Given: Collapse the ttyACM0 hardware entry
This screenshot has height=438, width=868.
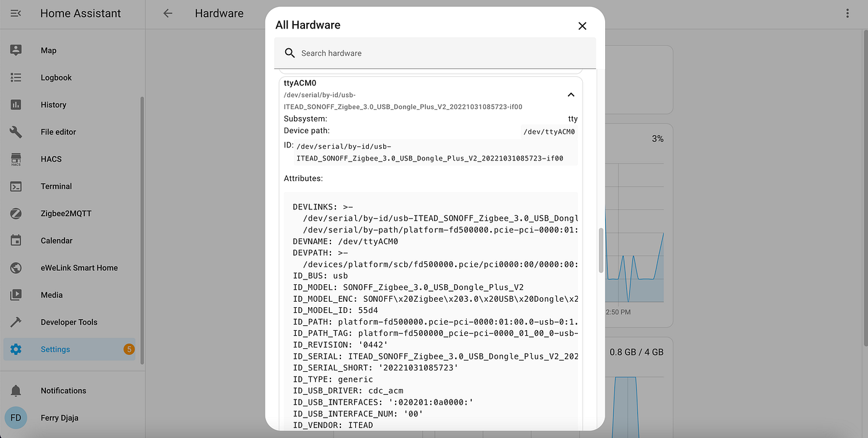Looking at the screenshot, I should pyautogui.click(x=571, y=95).
